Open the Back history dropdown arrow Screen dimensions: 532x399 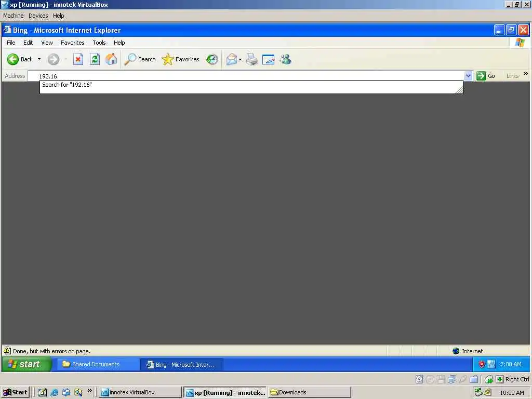pos(39,59)
